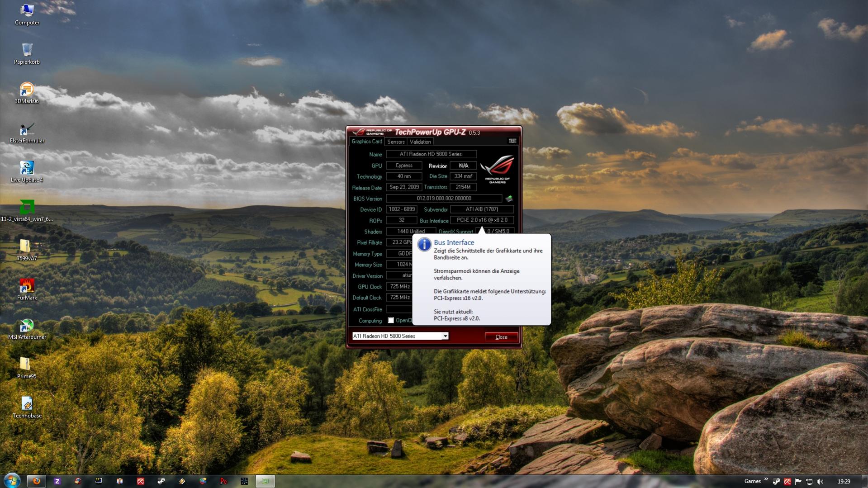Open the Windows Start orb
This screenshot has width=868, height=488.
pos(12,481)
